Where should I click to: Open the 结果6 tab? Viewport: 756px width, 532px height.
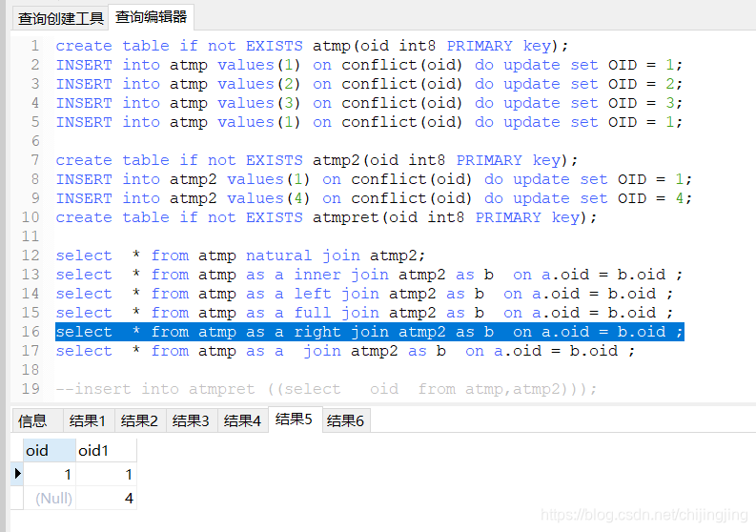tap(345, 420)
